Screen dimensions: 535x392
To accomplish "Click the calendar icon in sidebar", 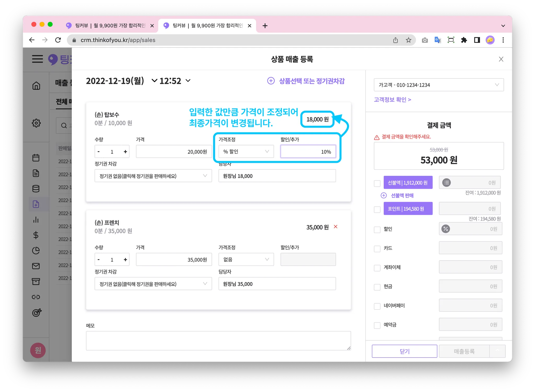I will tap(36, 158).
